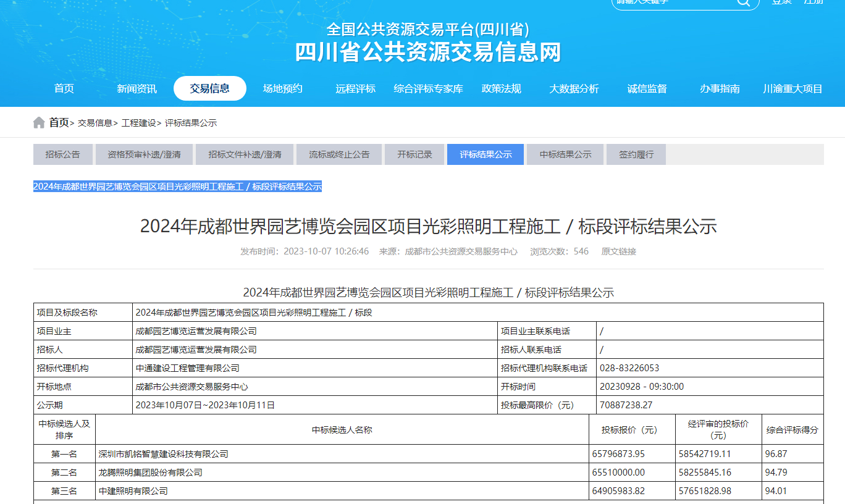Click score 96.87 cell
The height and width of the screenshot is (504, 845).
tap(792, 454)
